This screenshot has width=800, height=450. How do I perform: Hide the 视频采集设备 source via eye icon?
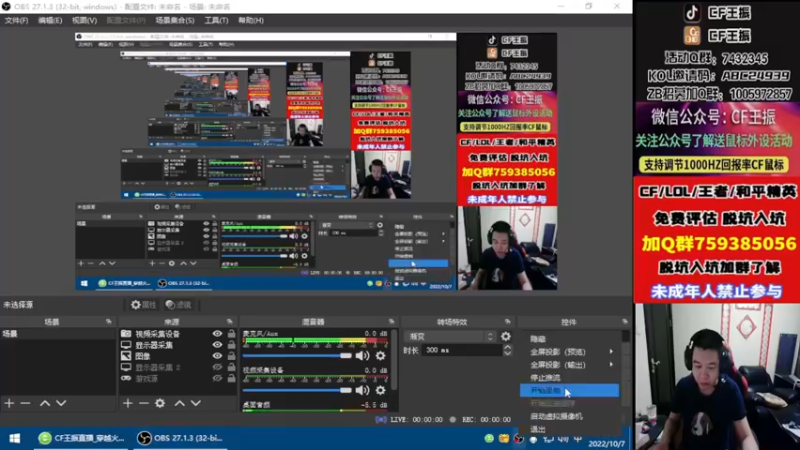[x=217, y=334]
